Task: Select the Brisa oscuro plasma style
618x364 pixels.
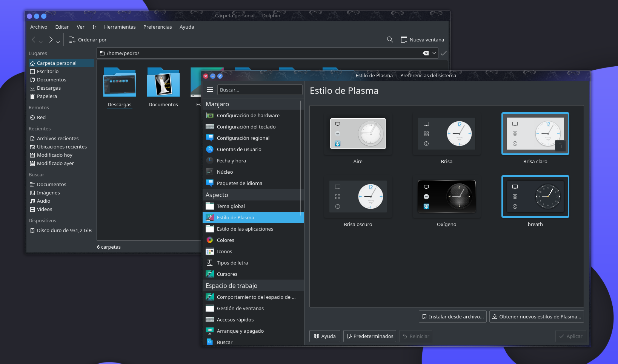Action: click(358, 196)
